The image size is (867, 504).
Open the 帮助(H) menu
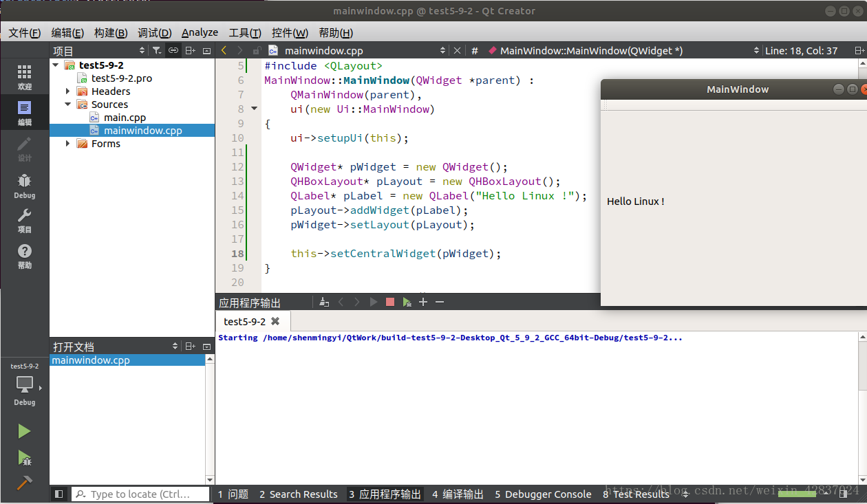336,32
